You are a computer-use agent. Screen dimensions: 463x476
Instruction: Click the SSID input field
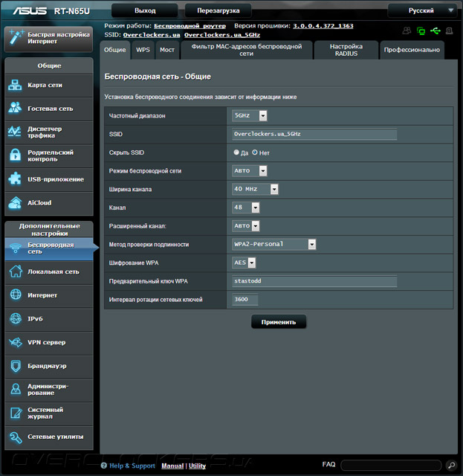[314, 134]
